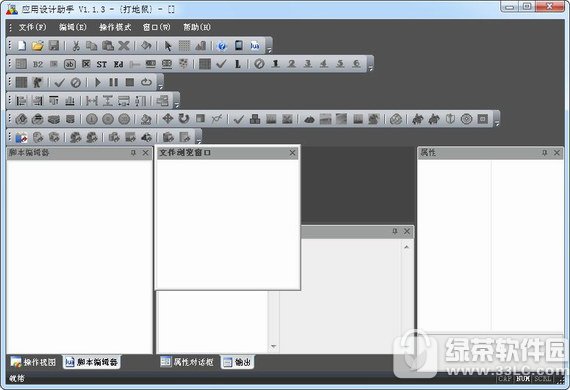
Task: Click the Loop repeat icon
Action: (x=146, y=82)
